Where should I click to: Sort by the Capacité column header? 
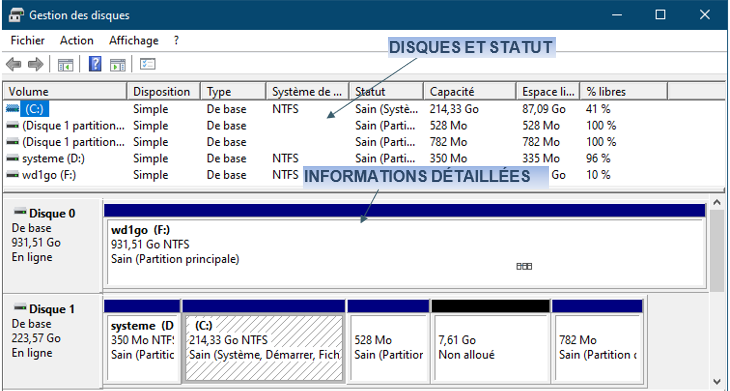(470, 92)
